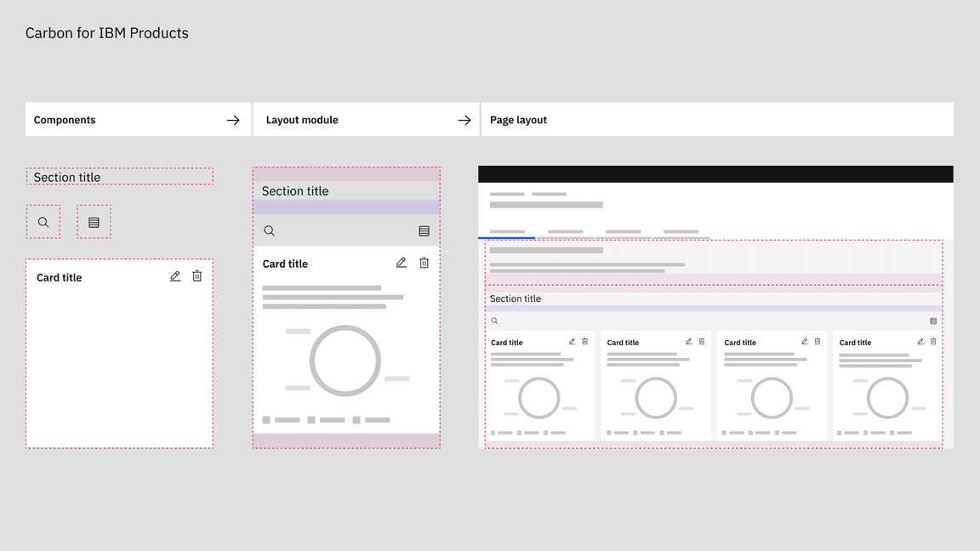Viewport: 980px width, 551px height.
Task: Click the Page layout header label
Action: pyautogui.click(x=518, y=120)
